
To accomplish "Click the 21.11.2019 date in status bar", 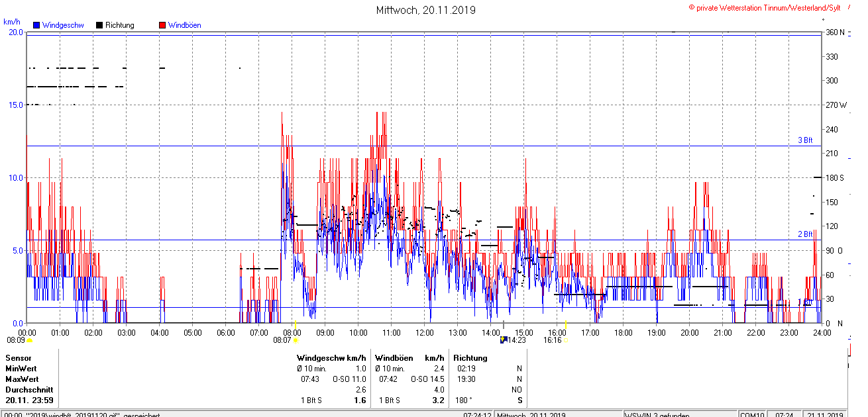I will coord(826,415).
